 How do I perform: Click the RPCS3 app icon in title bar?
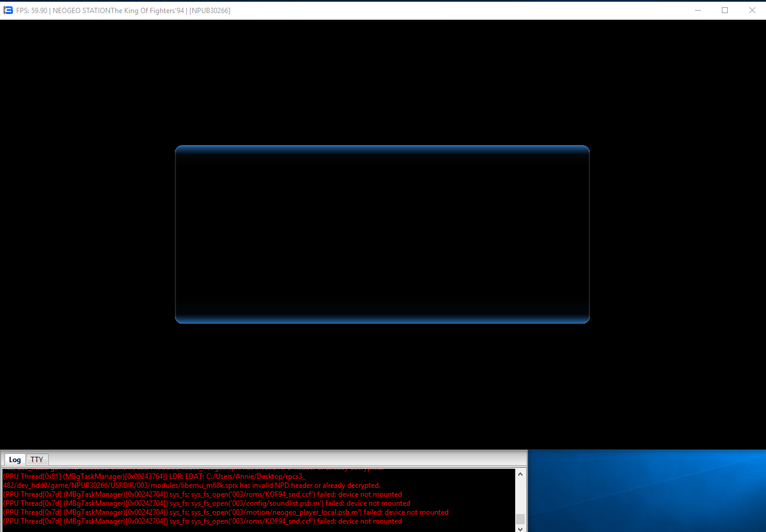click(8, 10)
